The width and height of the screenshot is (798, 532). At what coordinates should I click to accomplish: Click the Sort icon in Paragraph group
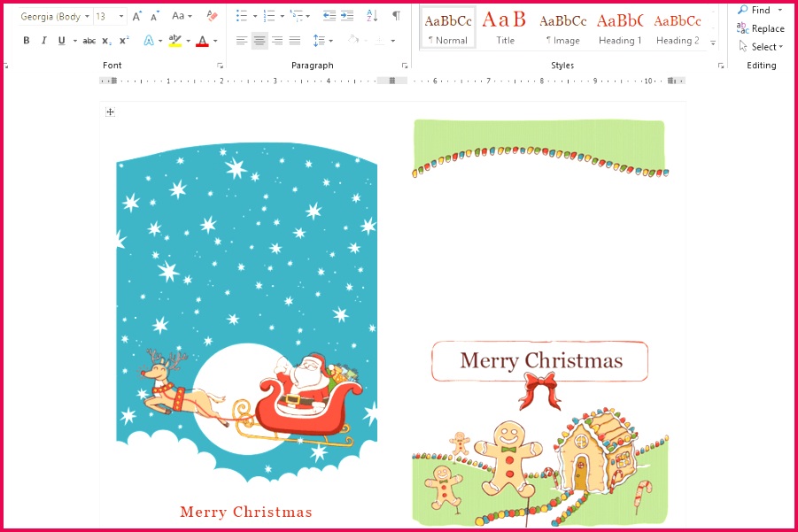pos(372,16)
